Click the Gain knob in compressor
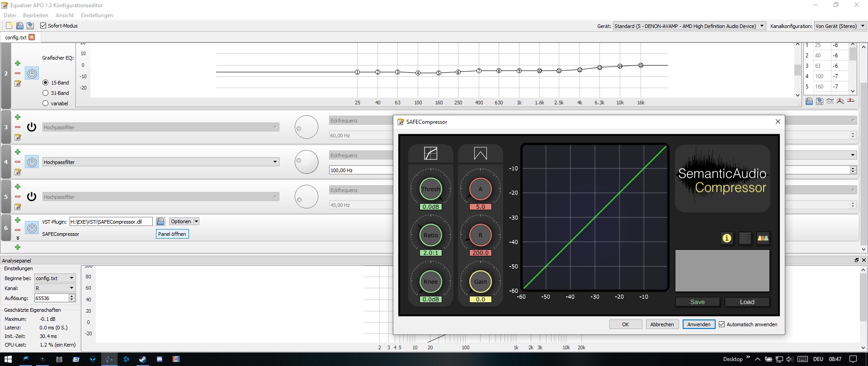Screen dimensions: 868x366 point(481,282)
